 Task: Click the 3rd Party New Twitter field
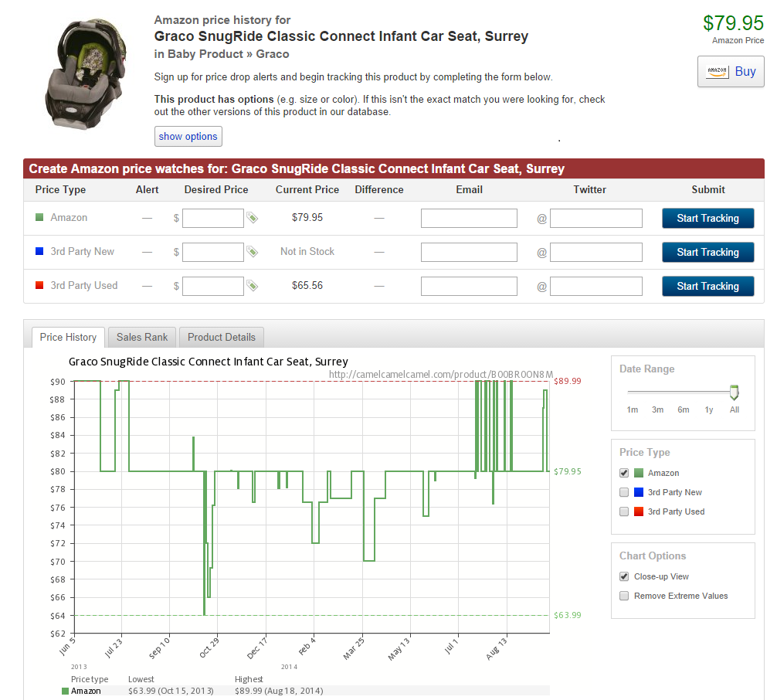[596, 253]
